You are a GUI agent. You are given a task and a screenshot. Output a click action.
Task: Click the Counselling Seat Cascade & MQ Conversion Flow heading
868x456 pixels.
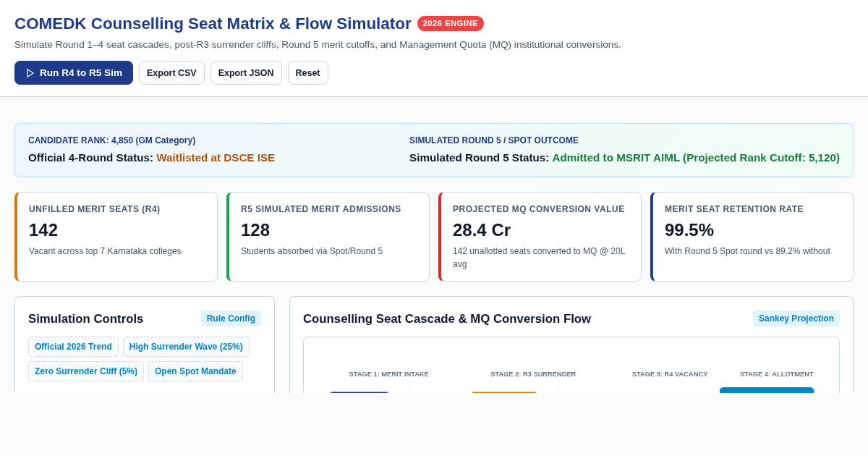click(x=447, y=319)
